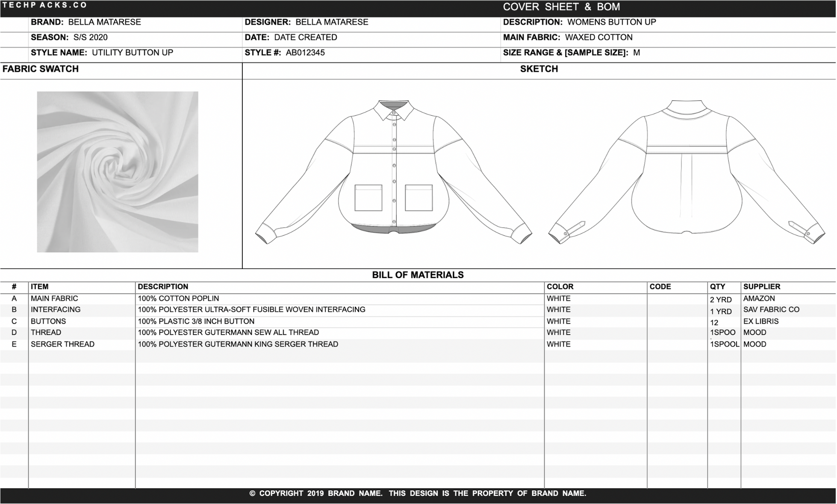Click GUTERMANN SEW ALL THREAD description
837x504 pixels.
pyautogui.click(x=228, y=333)
